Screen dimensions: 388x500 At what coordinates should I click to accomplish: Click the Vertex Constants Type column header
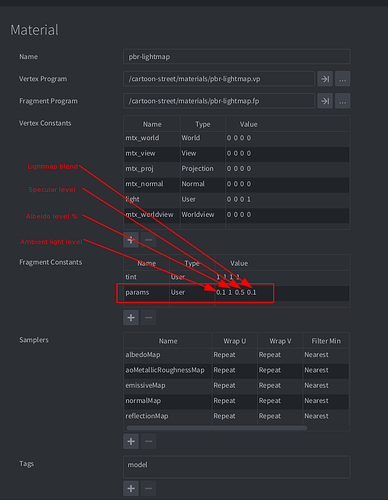203,124
